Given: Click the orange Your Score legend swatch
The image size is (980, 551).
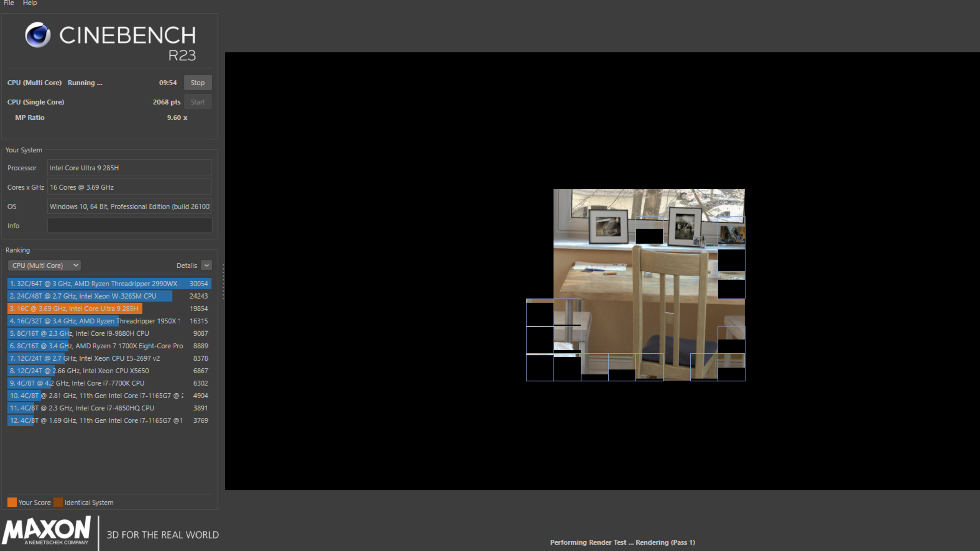Looking at the screenshot, I should click(x=12, y=502).
